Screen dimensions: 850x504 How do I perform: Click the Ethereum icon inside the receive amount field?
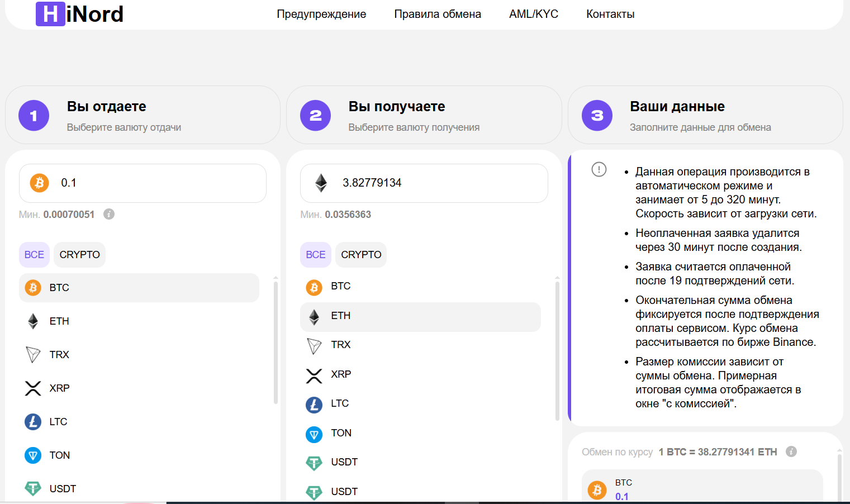pos(321,183)
